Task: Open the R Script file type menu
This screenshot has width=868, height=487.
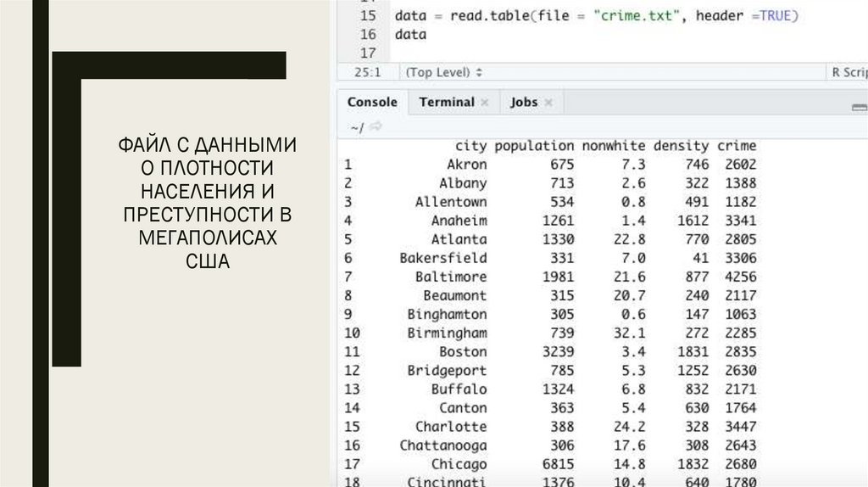Action: coord(848,73)
